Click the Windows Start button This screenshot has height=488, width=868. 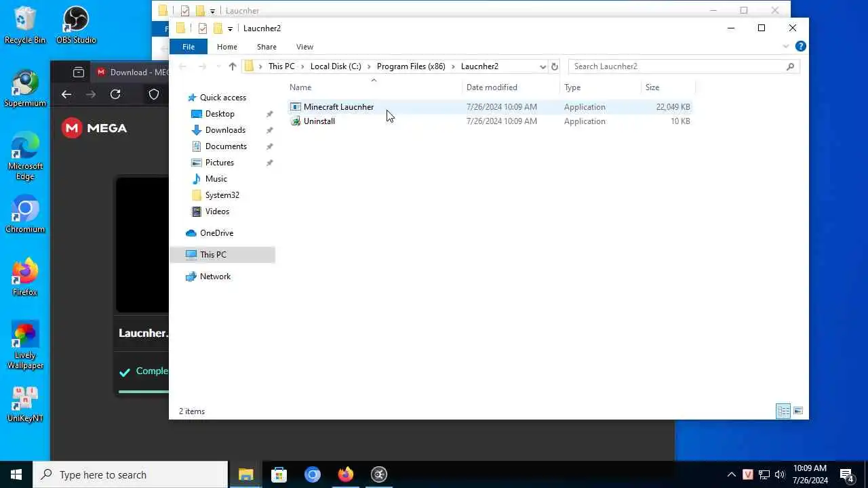pyautogui.click(x=16, y=474)
